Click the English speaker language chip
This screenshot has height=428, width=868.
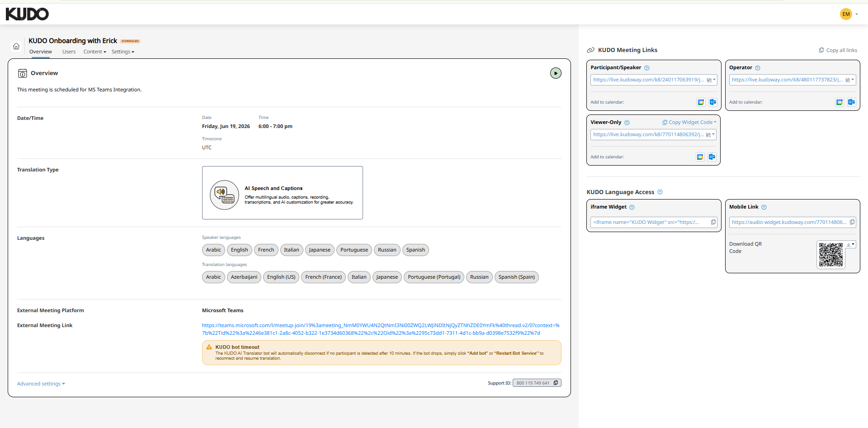pyautogui.click(x=239, y=250)
